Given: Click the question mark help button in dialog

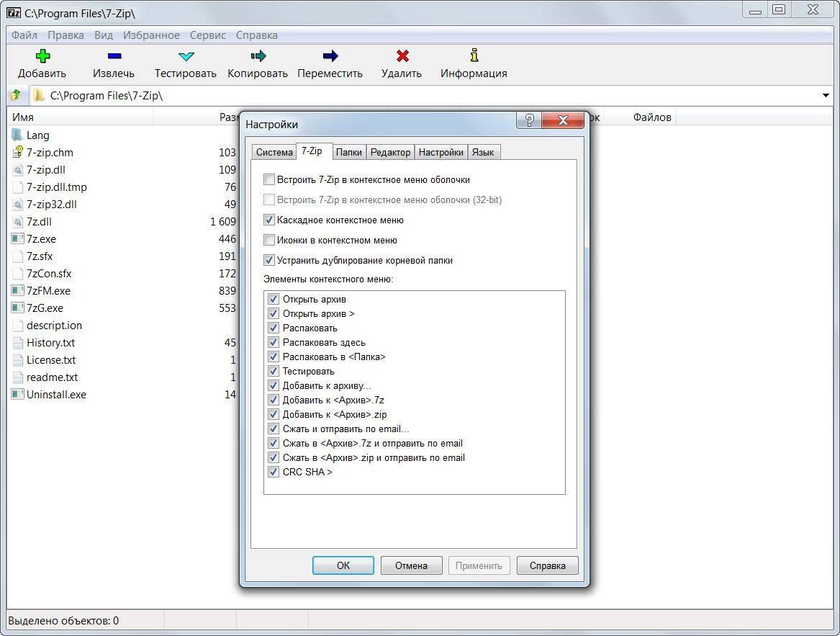Looking at the screenshot, I should [x=529, y=120].
